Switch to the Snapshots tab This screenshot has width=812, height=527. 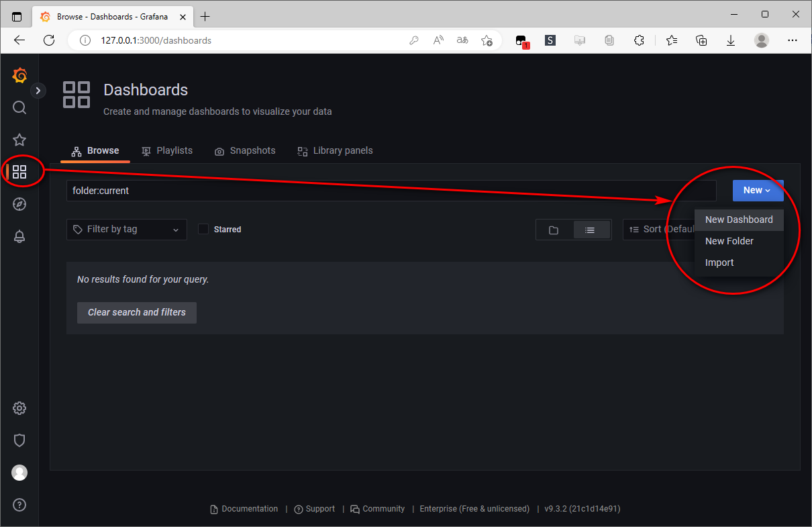[x=245, y=150]
